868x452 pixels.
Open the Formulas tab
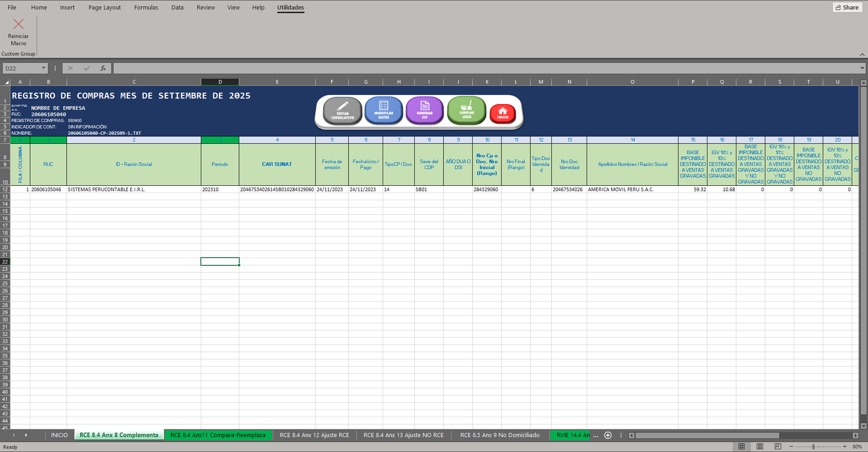(x=146, y=7)
